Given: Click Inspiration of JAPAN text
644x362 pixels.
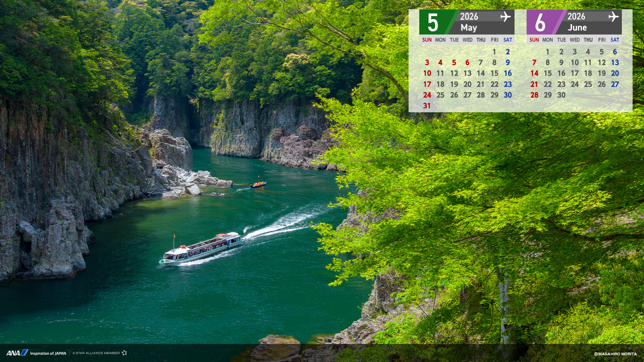Looking at the screenshot, I should (x=48, y=353).
